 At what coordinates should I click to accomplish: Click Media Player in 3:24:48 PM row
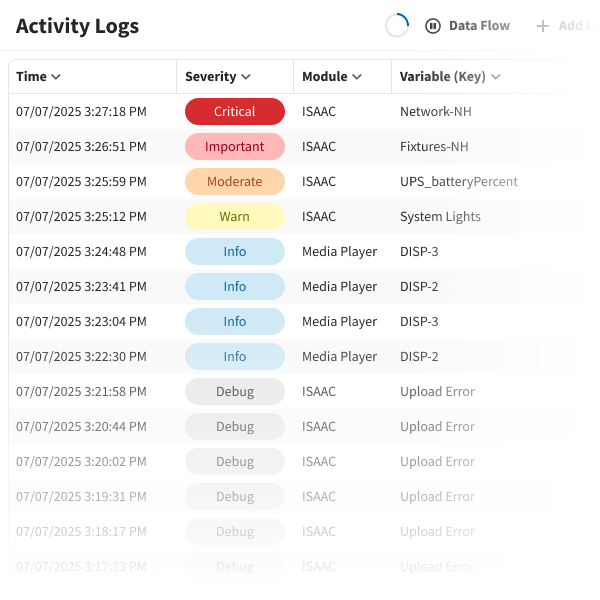click(x=339, y=252)
